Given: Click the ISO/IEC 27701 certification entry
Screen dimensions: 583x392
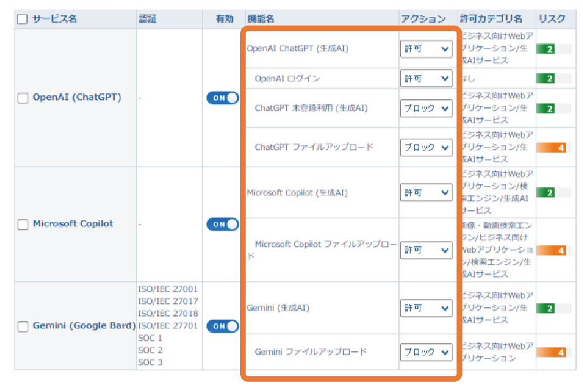Looking at the screenshot, I should click(x=168, y=326).
